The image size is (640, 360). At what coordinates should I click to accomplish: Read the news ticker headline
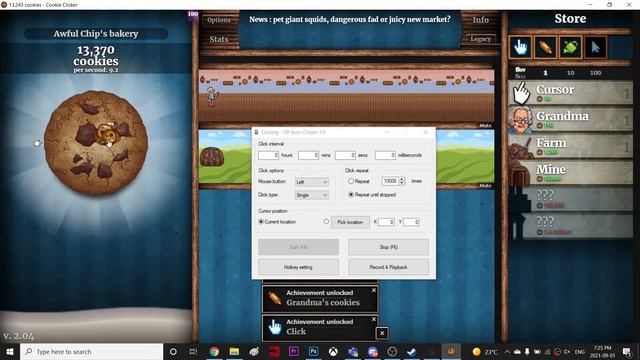click(350, 19)
